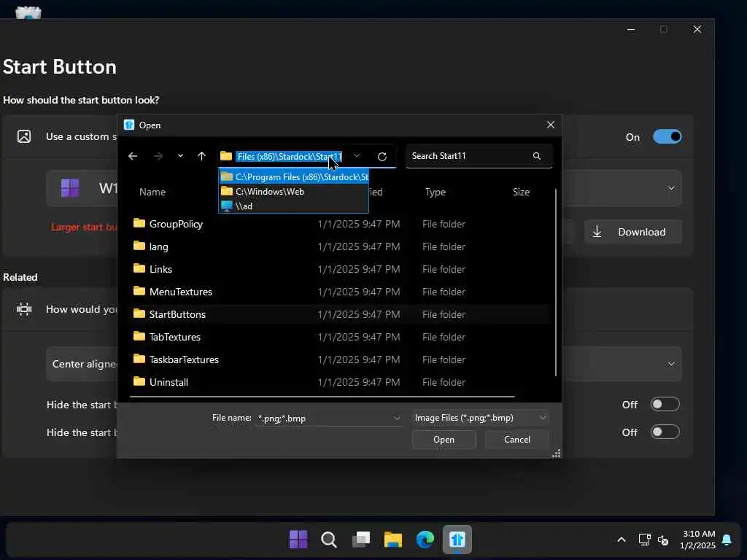Click the GroupPolicy folder icon
This screenshot has height=560, width=747.
(x=139, y=223)
